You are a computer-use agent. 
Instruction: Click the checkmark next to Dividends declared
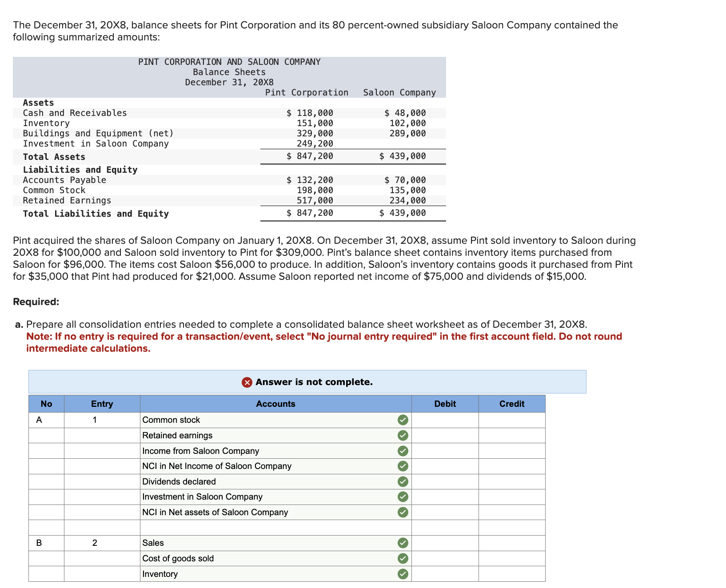click(x=403, y=481)
